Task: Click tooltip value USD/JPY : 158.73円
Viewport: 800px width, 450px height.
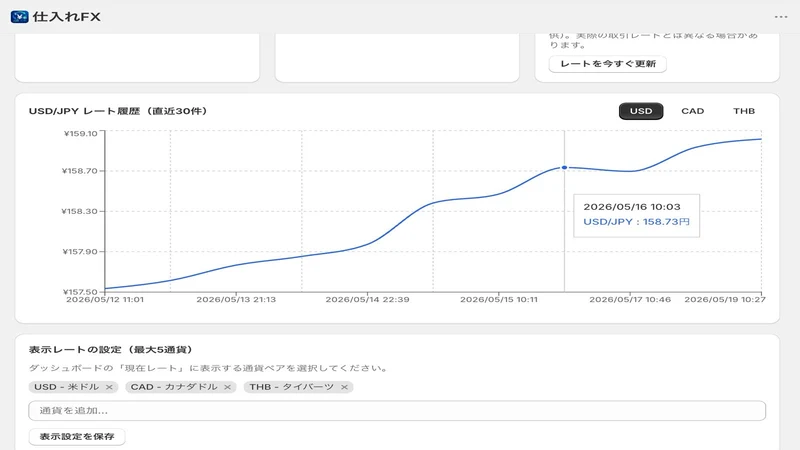Action: (636, 222)
